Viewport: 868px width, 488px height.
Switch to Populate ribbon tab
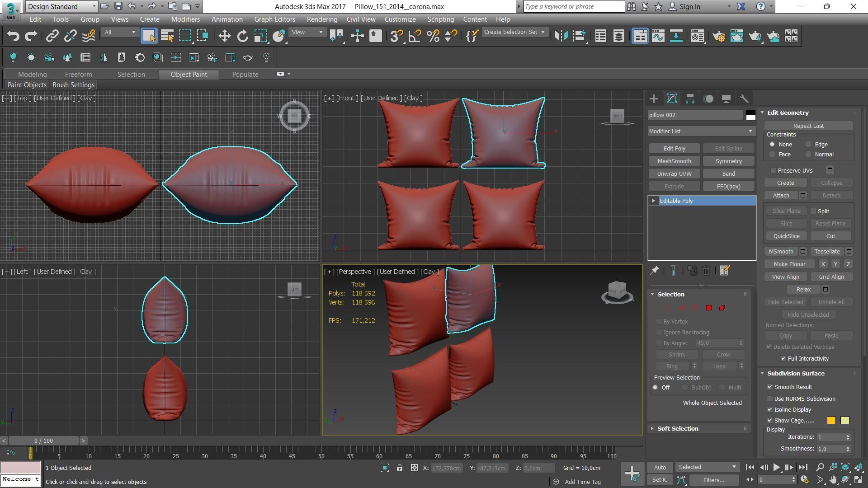[x=245, y=74]
